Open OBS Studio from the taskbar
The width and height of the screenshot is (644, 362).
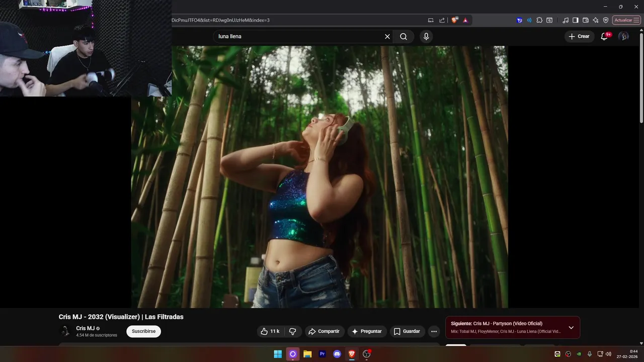click(x=367, y=354)
